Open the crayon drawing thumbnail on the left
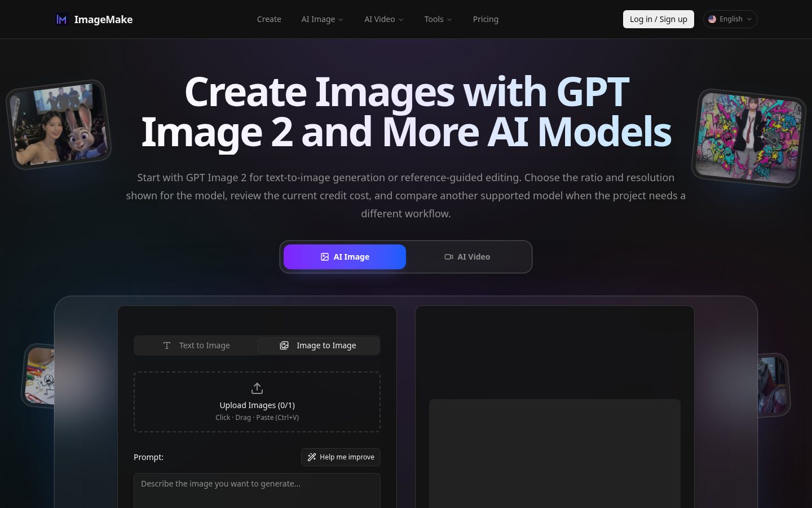812x508 pixels. (x=39, y=376)
